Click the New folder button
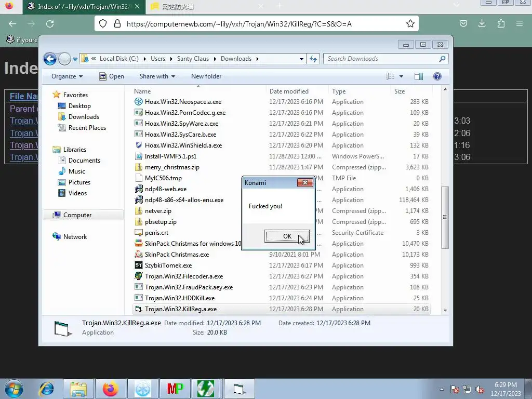This screenshot has height=399, width=532. tap(206, 76)
